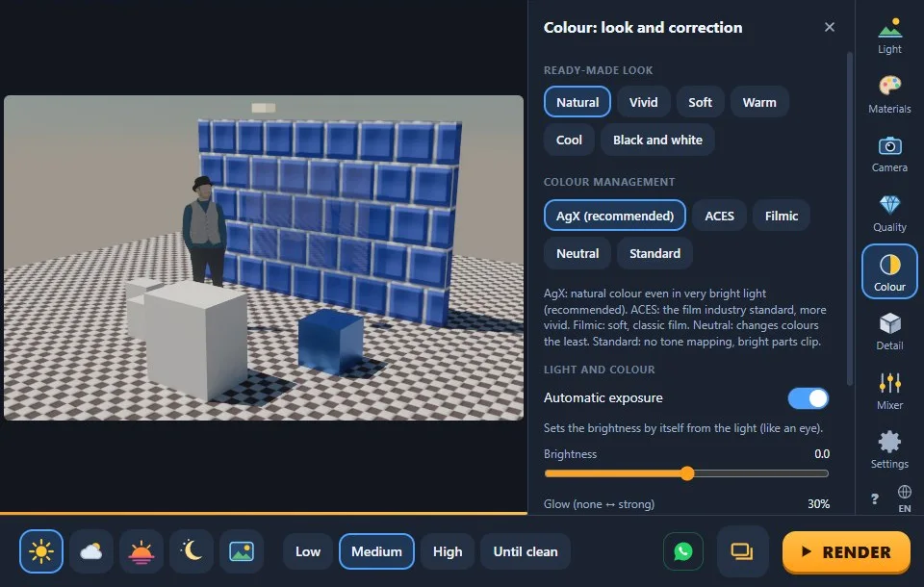924x587 pixels.
Task: Open the Detail cube panel
Action: pyautogui.click(x=889, y=331)
